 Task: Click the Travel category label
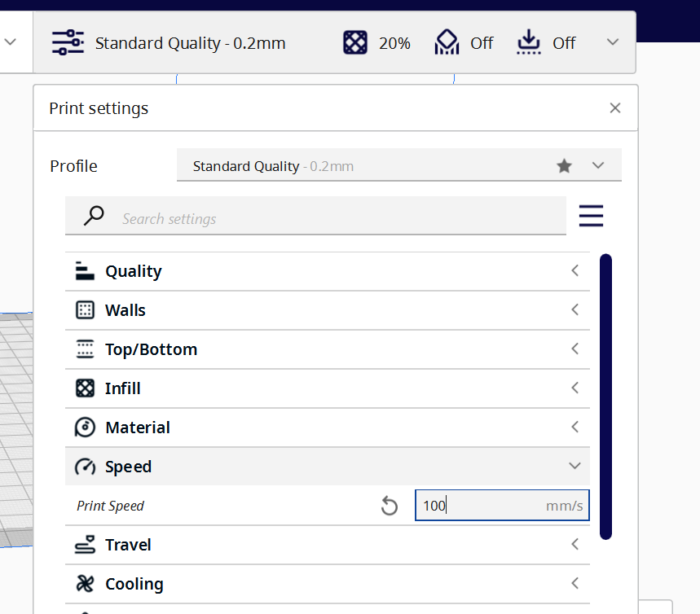click(x=129, y=545)
